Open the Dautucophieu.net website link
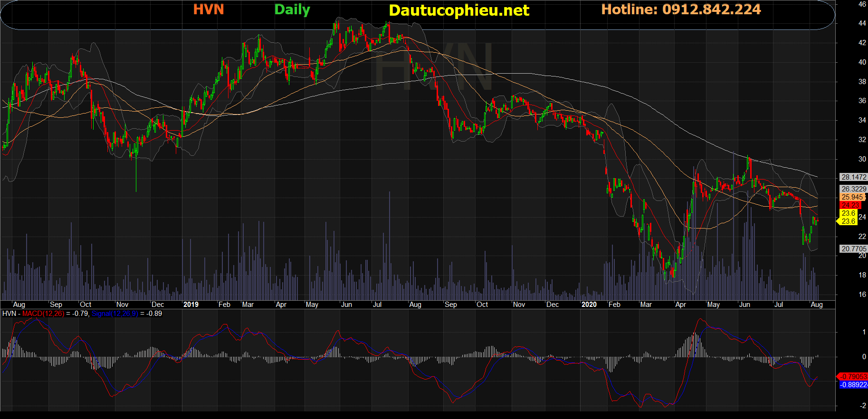The width and height of the screenshot is (868, 419). point(458,10)
